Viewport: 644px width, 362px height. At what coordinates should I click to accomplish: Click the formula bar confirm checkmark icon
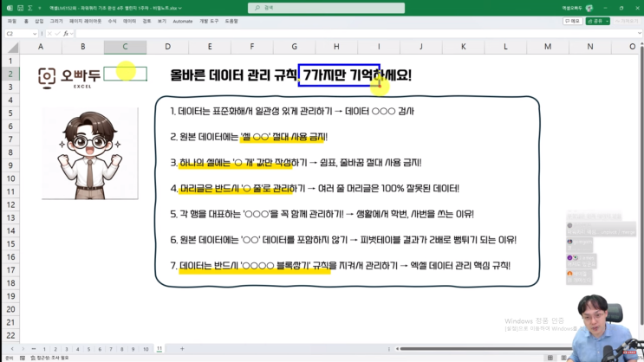57,34
